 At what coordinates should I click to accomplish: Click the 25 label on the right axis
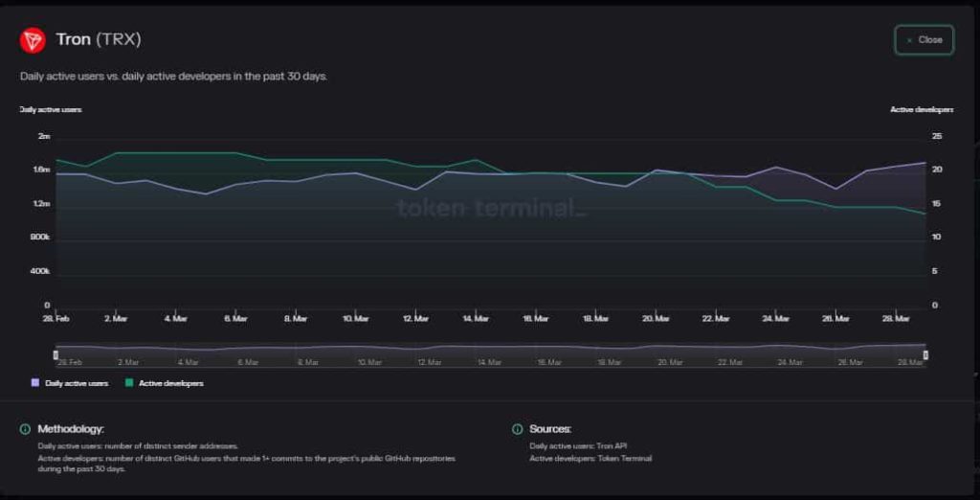937,136
